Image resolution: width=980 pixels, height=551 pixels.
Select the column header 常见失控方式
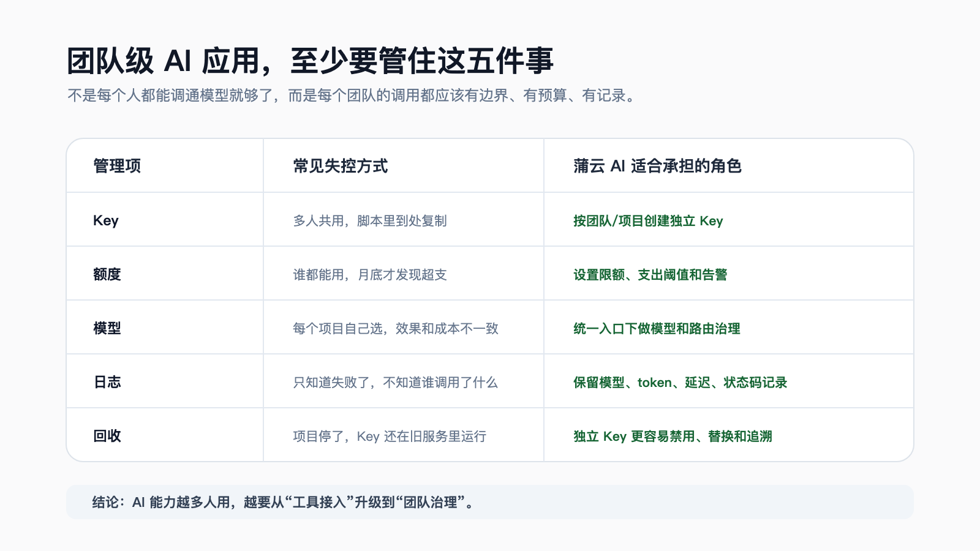[x=341, y=166]
